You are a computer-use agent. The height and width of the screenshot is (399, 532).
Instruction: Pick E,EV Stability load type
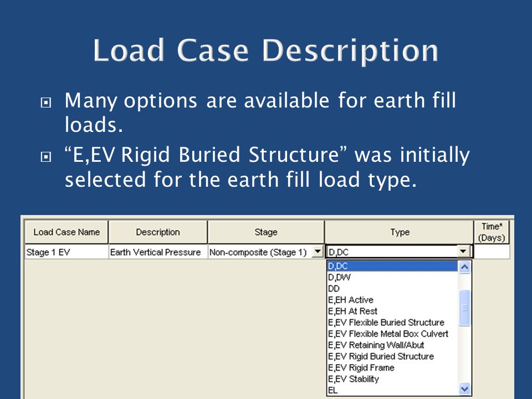pyautogui.click(x=392, y=379)
